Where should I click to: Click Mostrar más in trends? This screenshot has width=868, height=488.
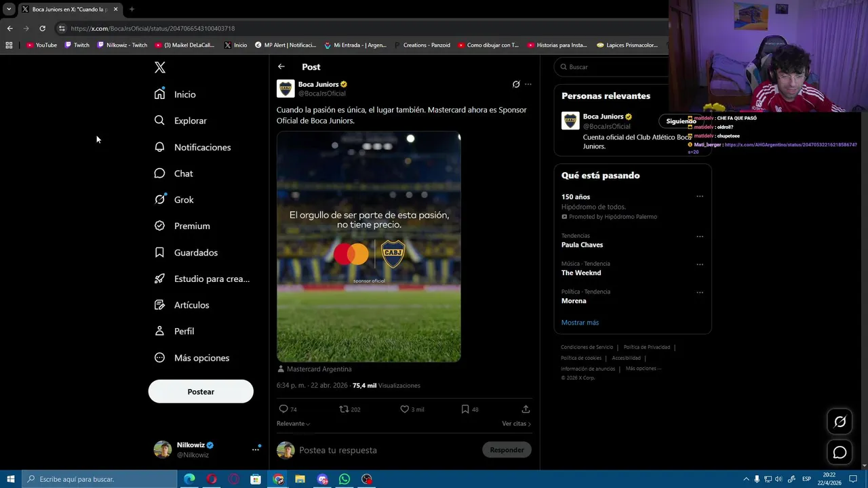[x=580, y=323]
